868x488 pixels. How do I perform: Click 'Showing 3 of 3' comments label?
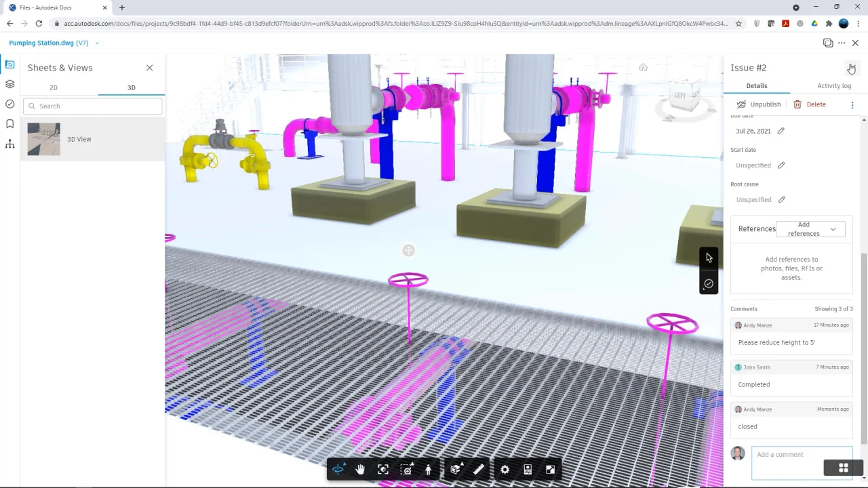(x=834, y=309)
